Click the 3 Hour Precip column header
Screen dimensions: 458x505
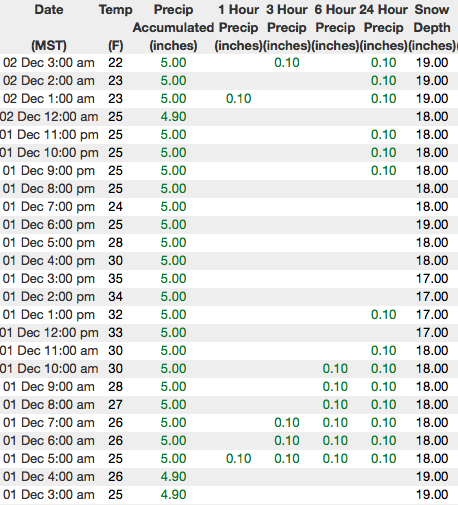287,27
